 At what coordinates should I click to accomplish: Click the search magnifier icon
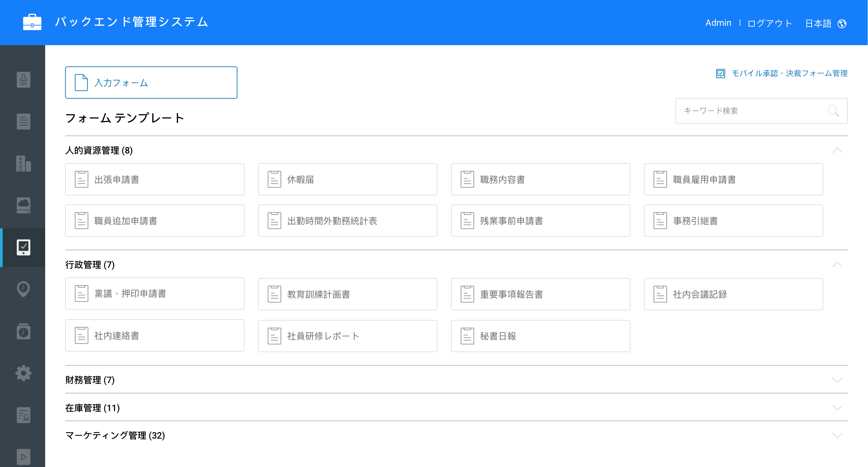tap(833, 111)
